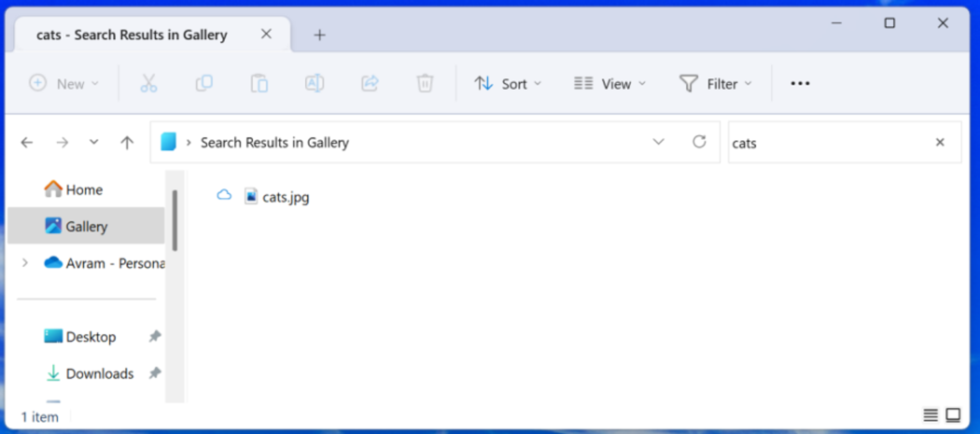Open the Filter dropdown
The height and width of the screenshot is (434, 980).
[x=716, y=84]
